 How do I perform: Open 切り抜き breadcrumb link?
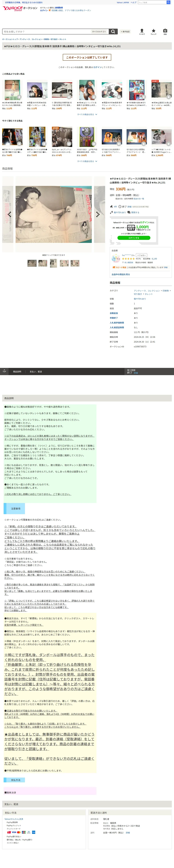54,39
